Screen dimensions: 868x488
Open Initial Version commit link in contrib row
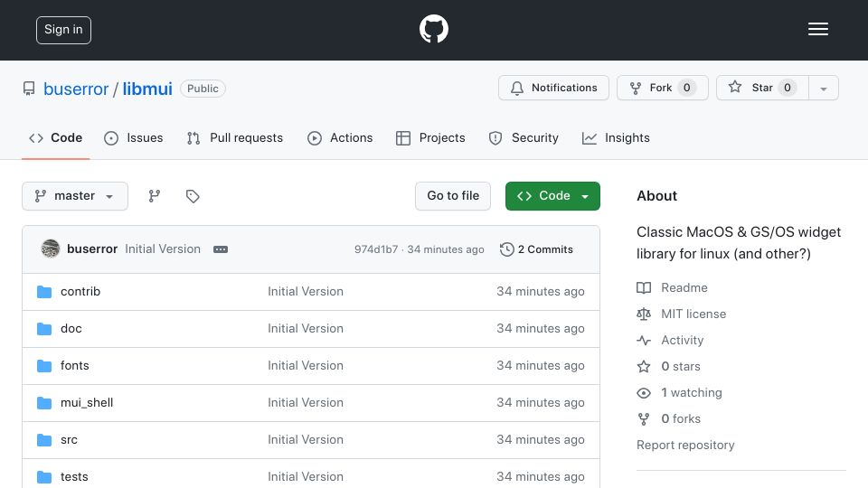coord(306,292)
